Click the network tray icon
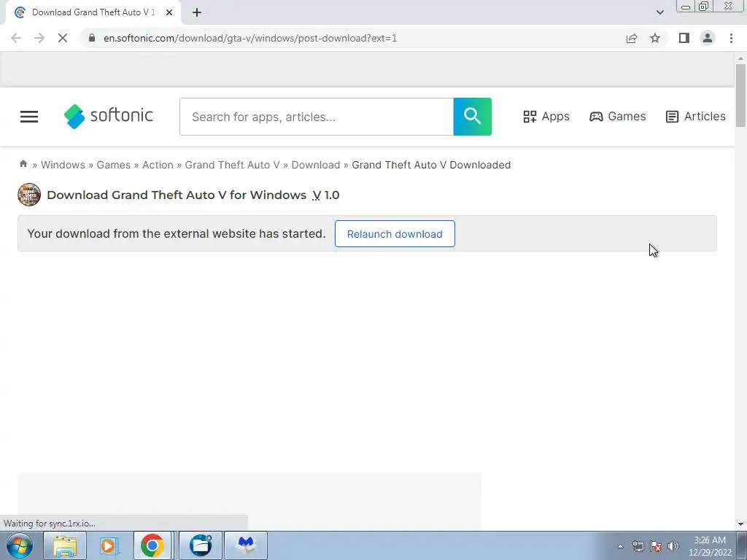The image size is (747, 560). (638, 546)
